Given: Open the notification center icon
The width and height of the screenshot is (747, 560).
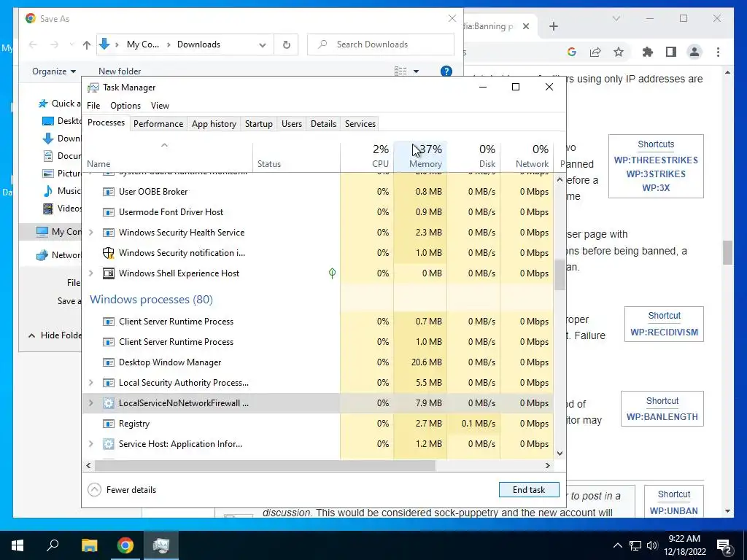Looking at the screenshot, I should (724, 546).
